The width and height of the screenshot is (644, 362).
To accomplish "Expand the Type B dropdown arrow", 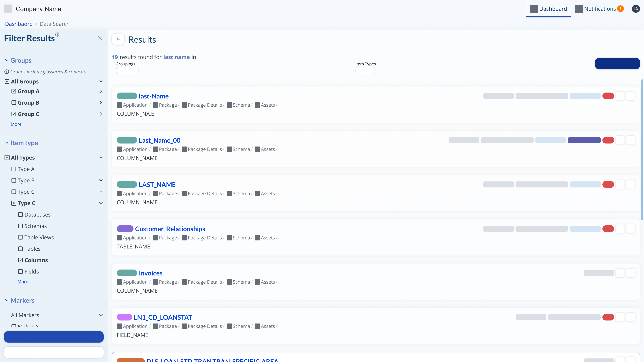I will point(101,180).
